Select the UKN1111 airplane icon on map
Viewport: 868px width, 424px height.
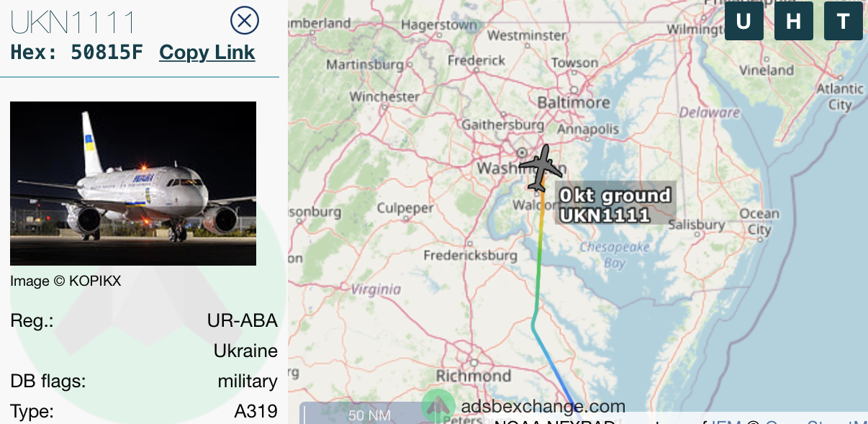click(541, 168)
